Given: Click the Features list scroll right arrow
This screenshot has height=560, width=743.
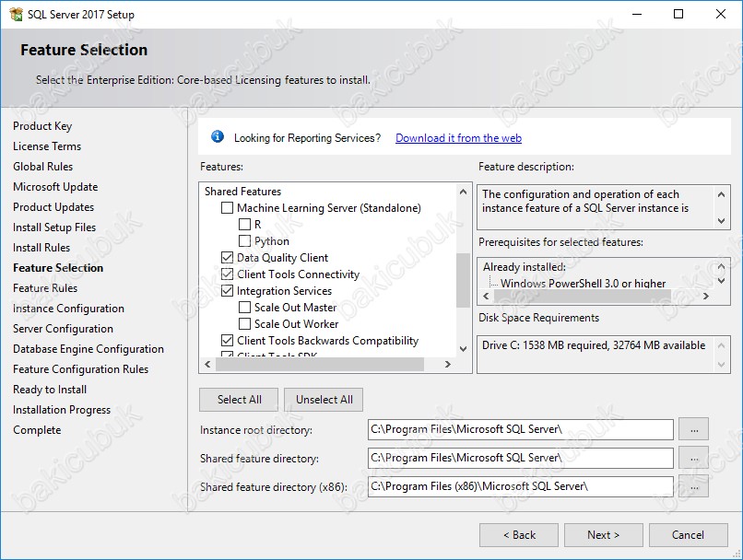Looking at the screenshot, I should point(448,364).
